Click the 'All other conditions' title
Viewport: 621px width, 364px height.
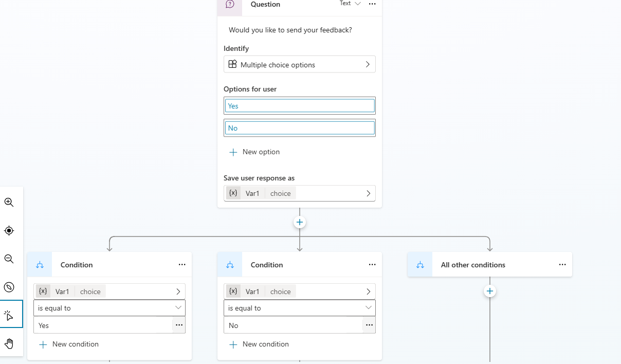[473, 265]
